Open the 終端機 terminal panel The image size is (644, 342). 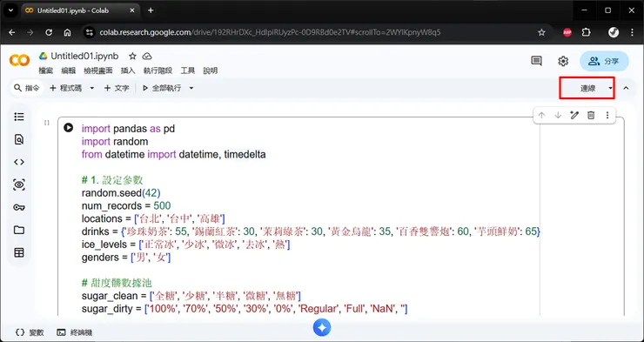74,332
